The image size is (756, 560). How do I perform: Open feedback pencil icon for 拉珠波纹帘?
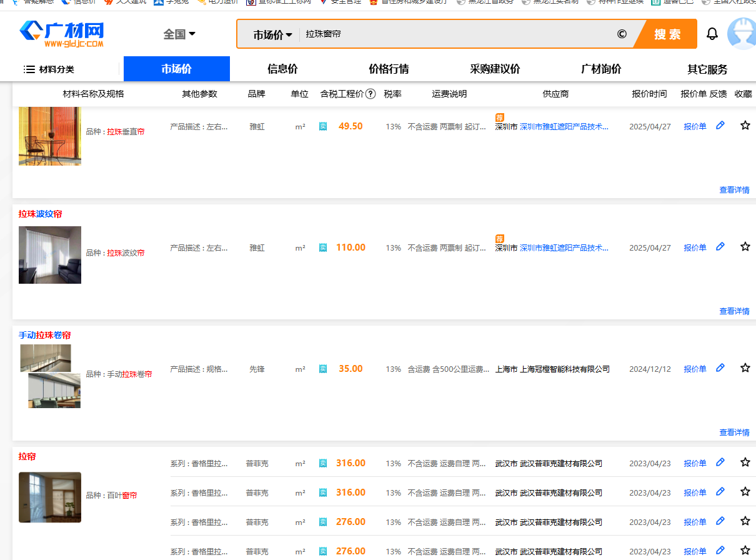click(x=720, y=247)
